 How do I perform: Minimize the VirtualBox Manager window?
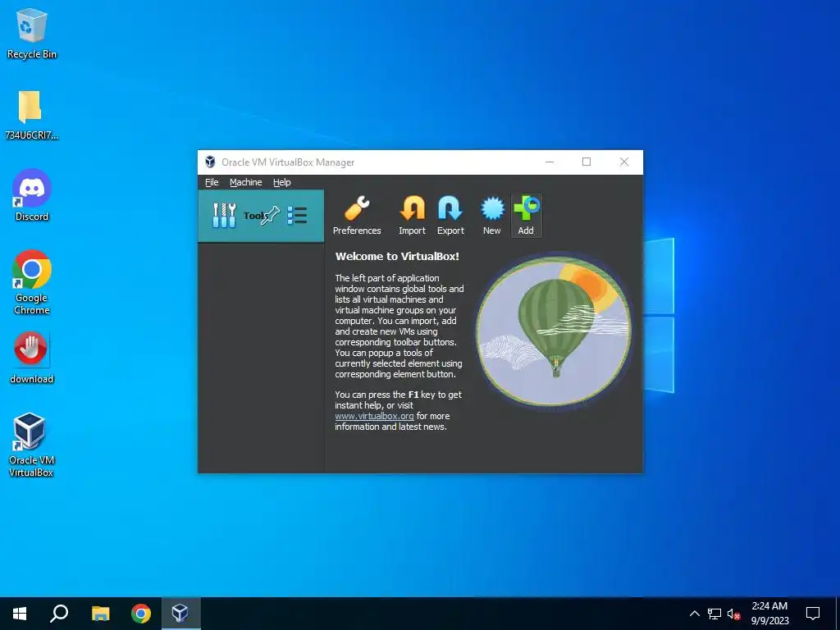[550, 162]
